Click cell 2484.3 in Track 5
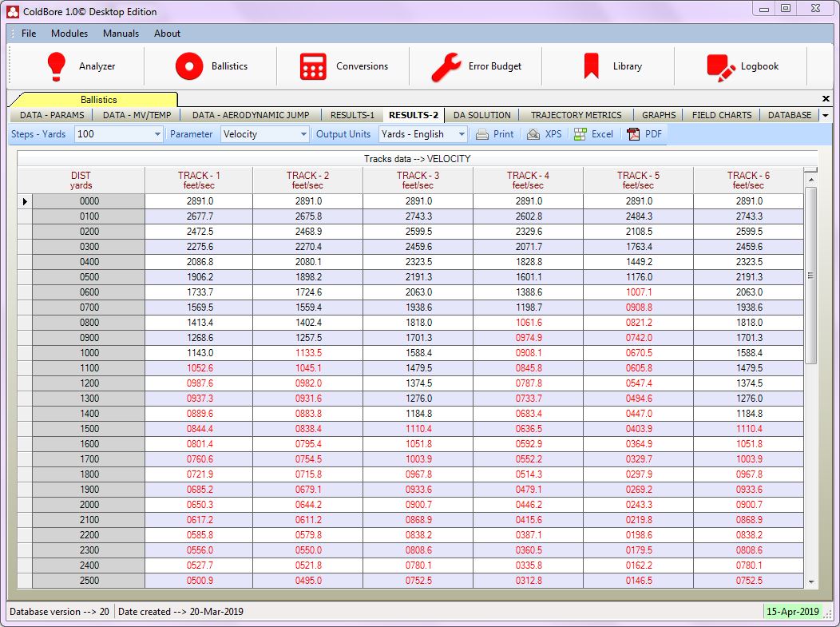The image size is (840, 627). coord(639,216)
